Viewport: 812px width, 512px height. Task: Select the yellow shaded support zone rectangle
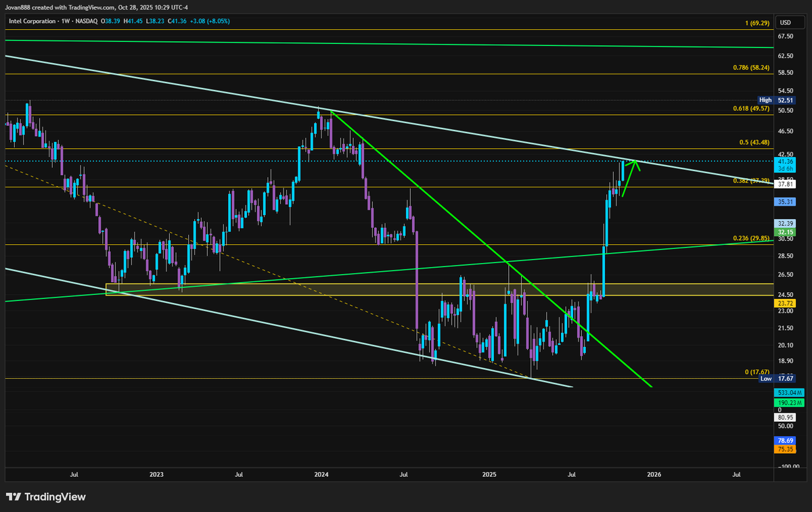tap(440, 289)
